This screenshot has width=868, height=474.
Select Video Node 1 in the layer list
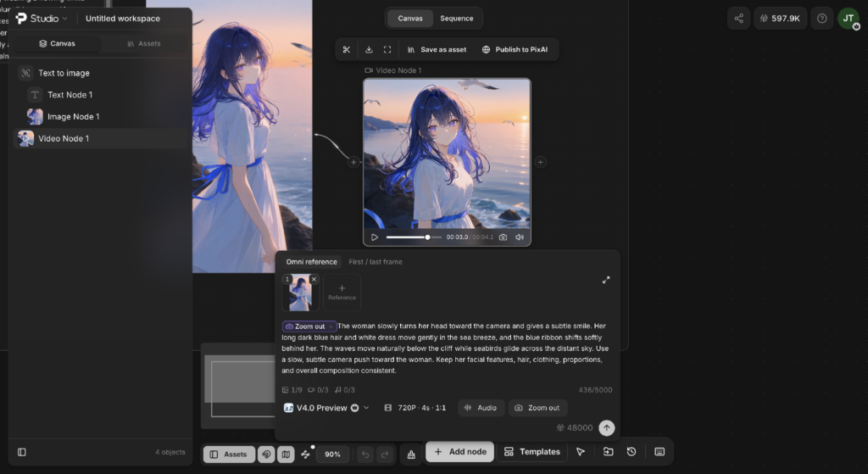point(101,138)
